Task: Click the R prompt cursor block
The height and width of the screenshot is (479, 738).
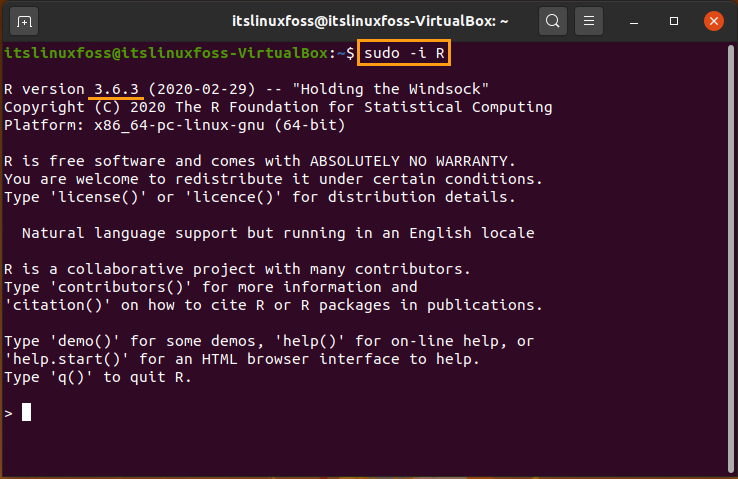Action: 26,412
